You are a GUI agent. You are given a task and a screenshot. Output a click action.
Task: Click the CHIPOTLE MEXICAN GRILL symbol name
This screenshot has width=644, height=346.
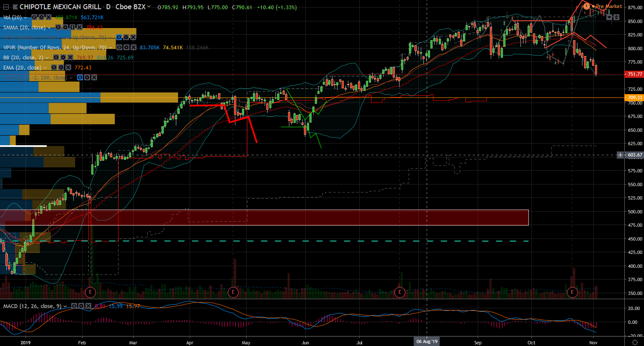(60, 7)
